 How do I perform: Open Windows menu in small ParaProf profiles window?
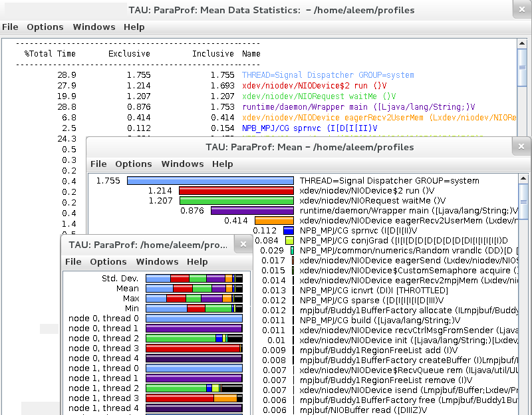tap(157, 261)
